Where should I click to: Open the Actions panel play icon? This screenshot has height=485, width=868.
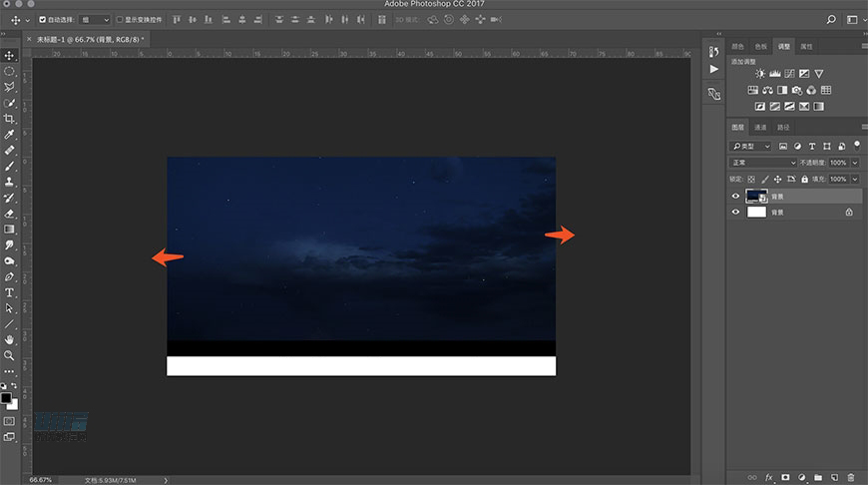click(714, 69)
